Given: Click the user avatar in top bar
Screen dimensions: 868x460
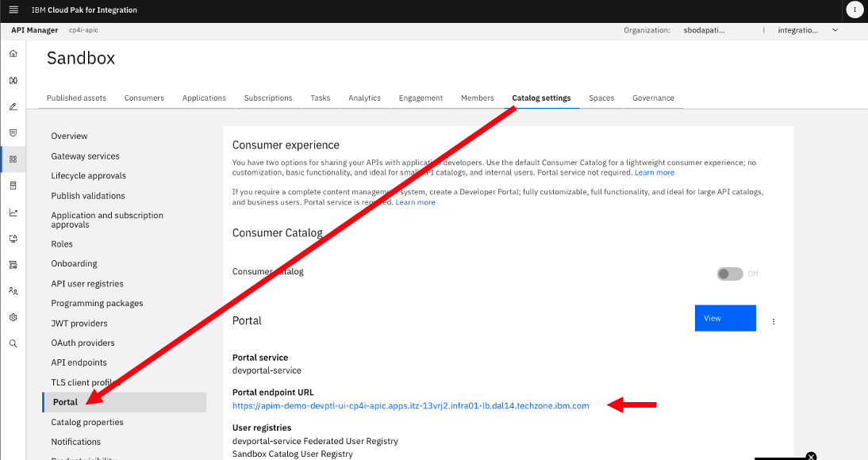Looking at the screenshot, I should click(x=855, y=10).
